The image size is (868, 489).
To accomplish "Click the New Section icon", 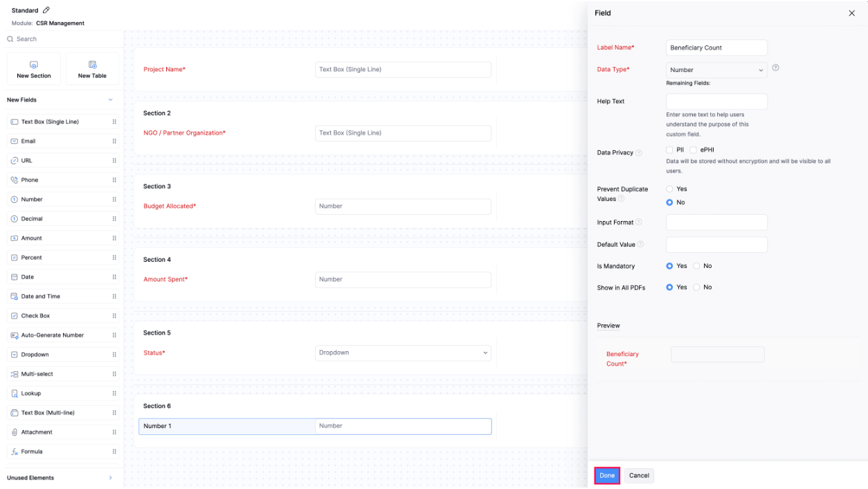I will tap(33, 64).
